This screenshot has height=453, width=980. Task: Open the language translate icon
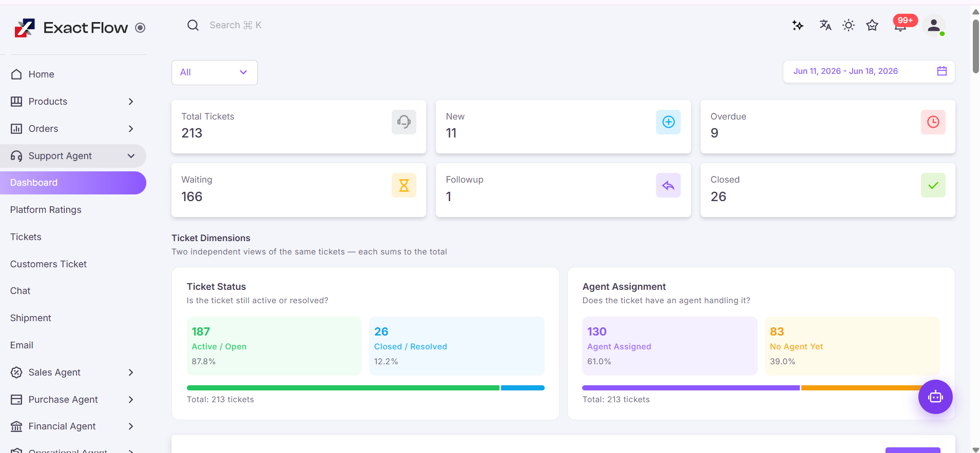(x=825, y=25)
